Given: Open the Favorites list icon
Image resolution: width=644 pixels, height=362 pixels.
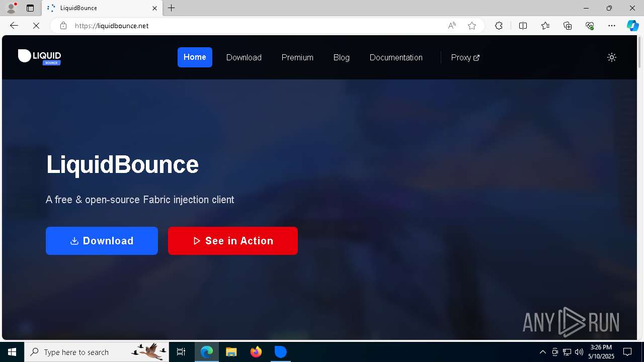Looking at the screenshot, I should pyautogui.click(x=545, y=26).
